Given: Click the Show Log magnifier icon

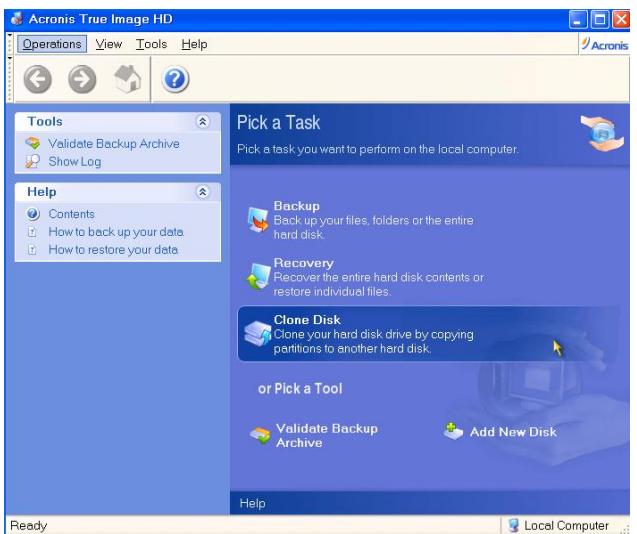Looking at the screenshot, I should pyautogui.click(x=32, y=161).
